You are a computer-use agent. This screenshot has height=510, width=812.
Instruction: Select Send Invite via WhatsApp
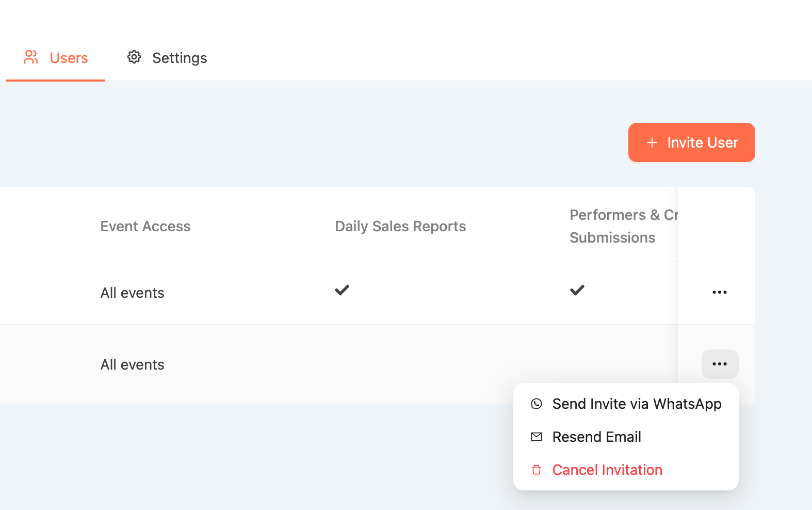(x=637, y=404)
